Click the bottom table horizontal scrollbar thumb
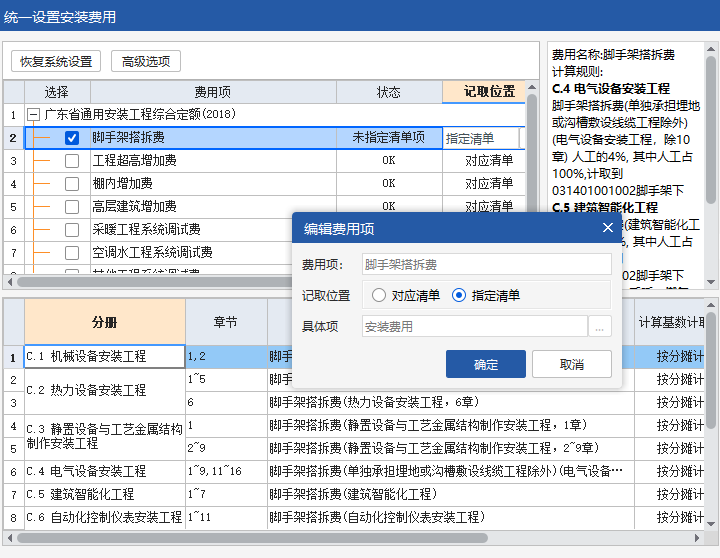Viewport: 720px width, 558px height. pos(252,538)
